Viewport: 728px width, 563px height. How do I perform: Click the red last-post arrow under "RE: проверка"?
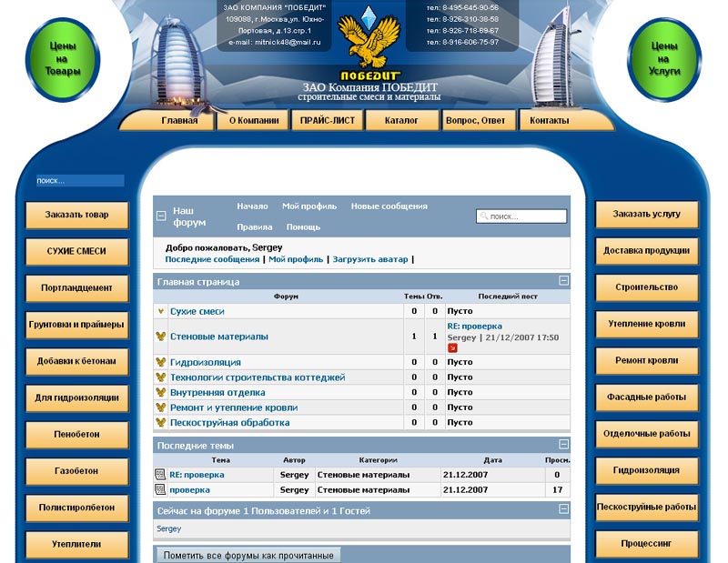pyautogui.click(x=452, y=348)
